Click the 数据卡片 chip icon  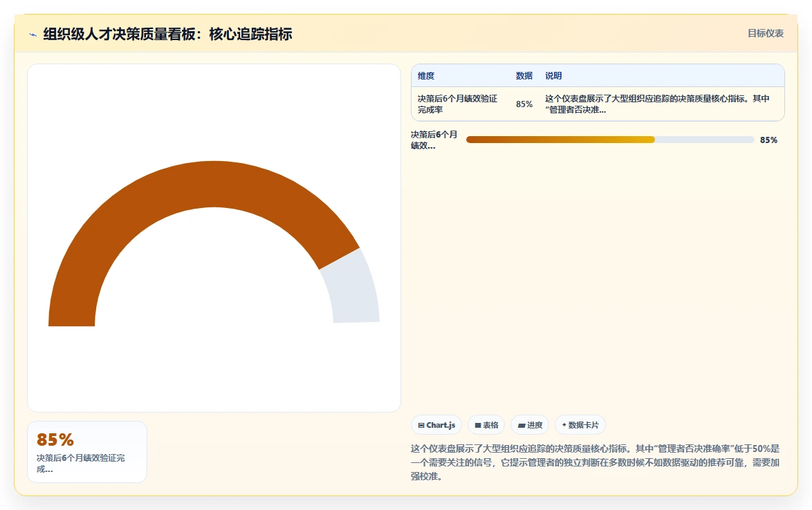pyautogui.click(x=564, y=425)
